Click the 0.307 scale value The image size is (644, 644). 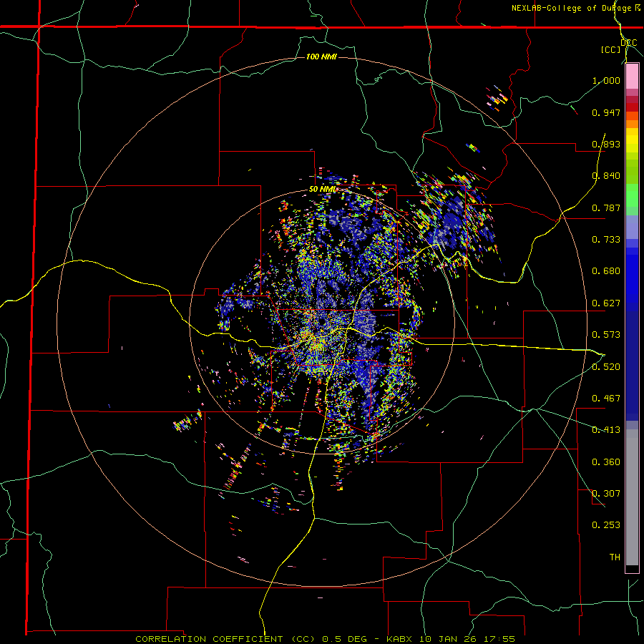pos(606,494)
